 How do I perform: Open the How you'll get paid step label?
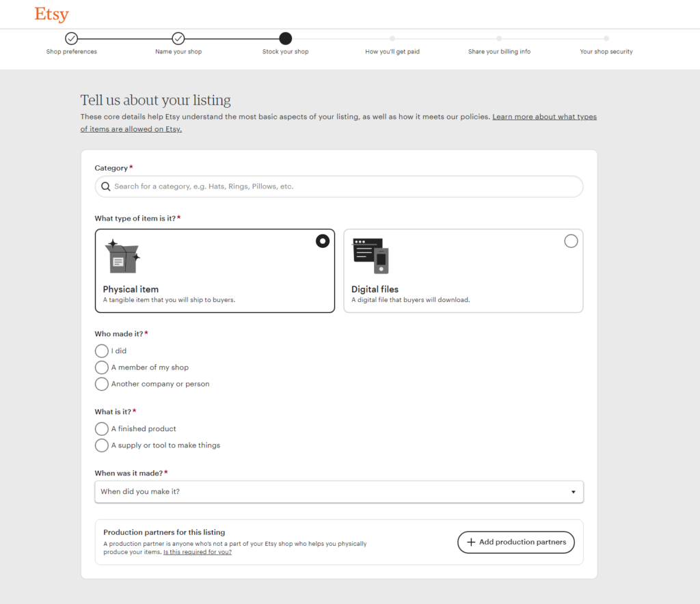coord(392,52)
